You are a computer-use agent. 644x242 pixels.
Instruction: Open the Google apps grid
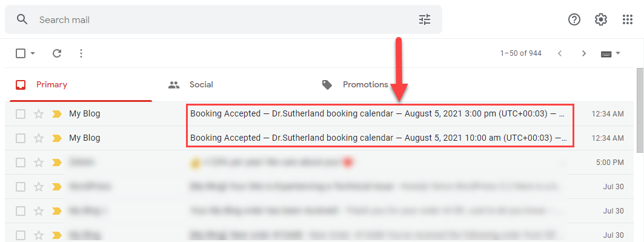tap(627, 19)
